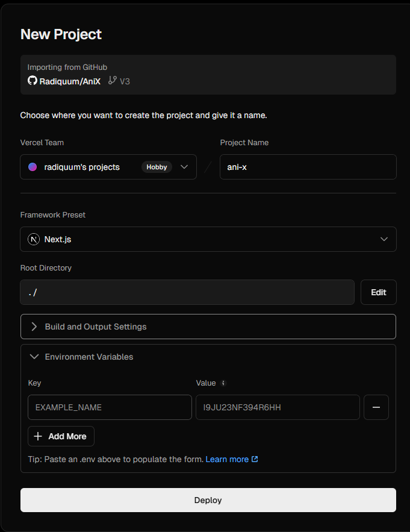
Task: Click the Deploy button
Action: pos(208,500)
